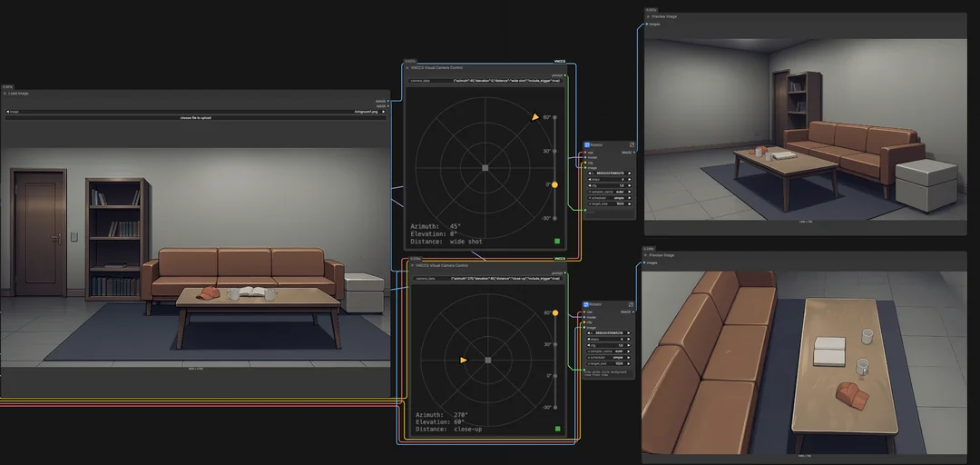Click the 0° elevation handle in upper camera node
Image resolution: width=980 pixels, height=465 pixels.
[554, 184]
